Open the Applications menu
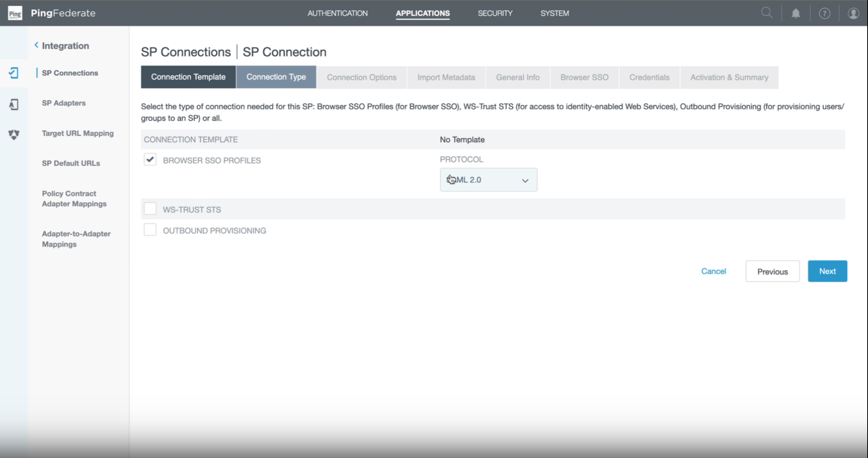868x458 pixels. coord(423,13)
